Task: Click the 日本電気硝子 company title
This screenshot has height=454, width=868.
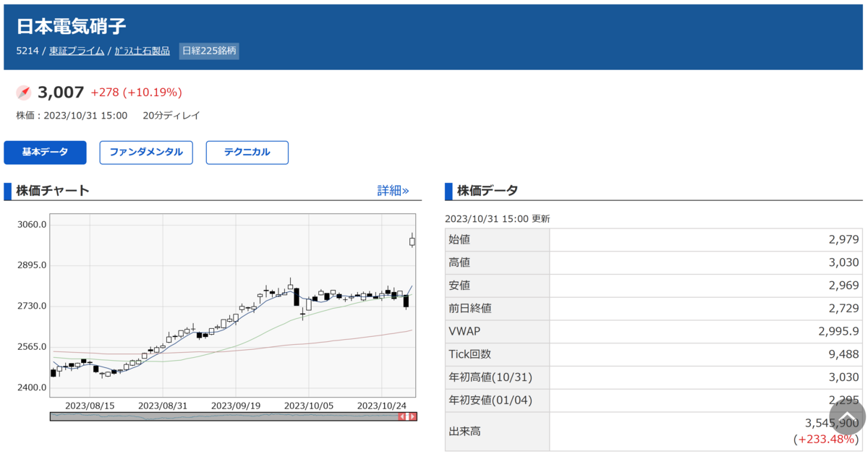Action: click(x=72, y=26)
